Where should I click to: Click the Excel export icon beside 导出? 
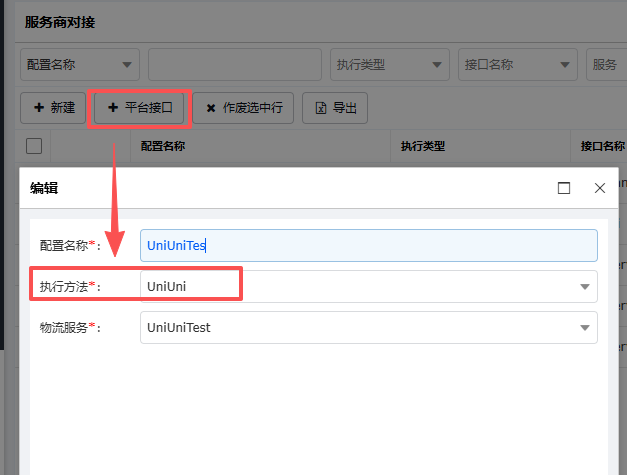pyautogui.click(x=321, y=108)
